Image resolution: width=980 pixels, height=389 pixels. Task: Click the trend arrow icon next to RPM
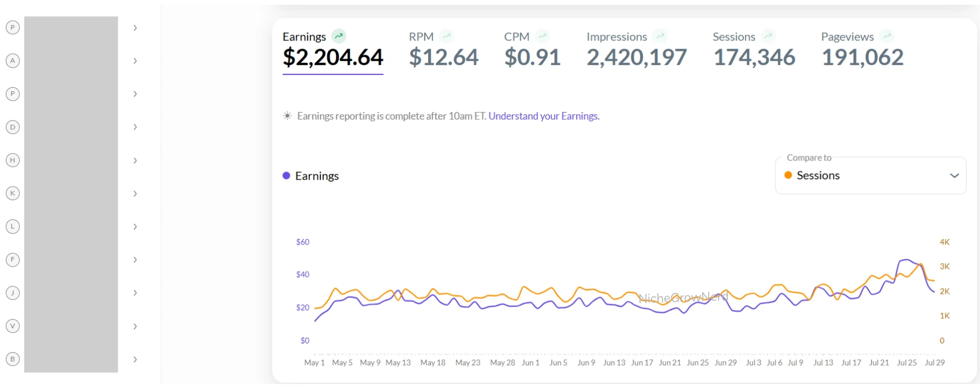[446, 36]
